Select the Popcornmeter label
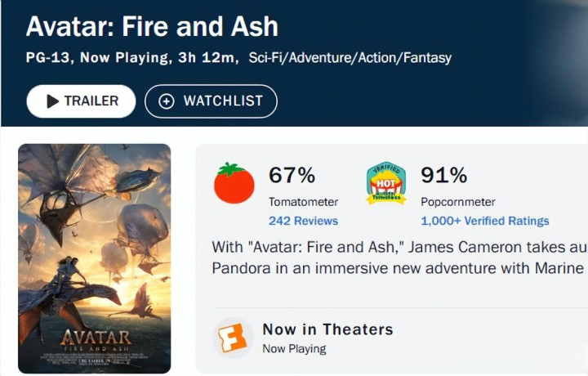Screen dimensions: 588x376 (458, 202)
